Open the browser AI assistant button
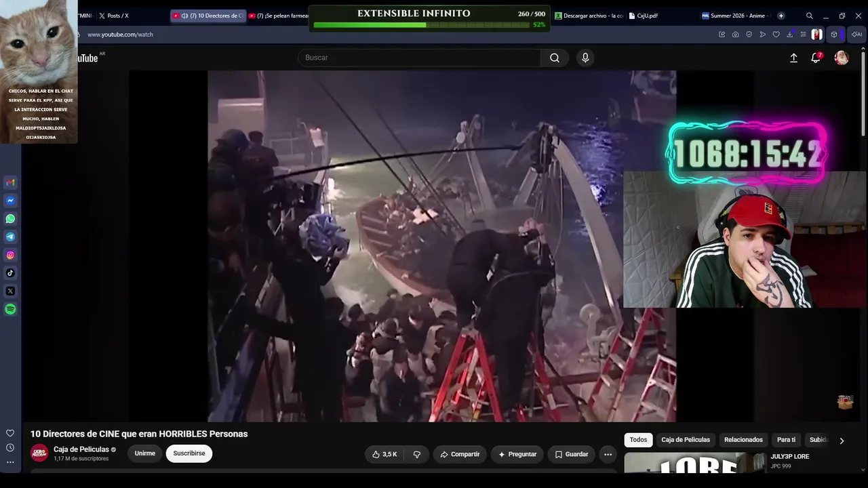This screenshot has width=868, height=488. (857, 35)
